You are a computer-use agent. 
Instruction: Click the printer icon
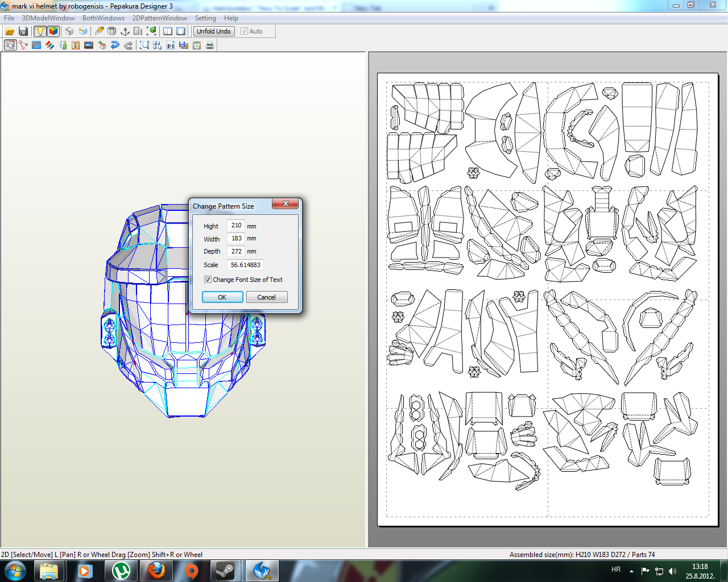click(x=210, y=45)
